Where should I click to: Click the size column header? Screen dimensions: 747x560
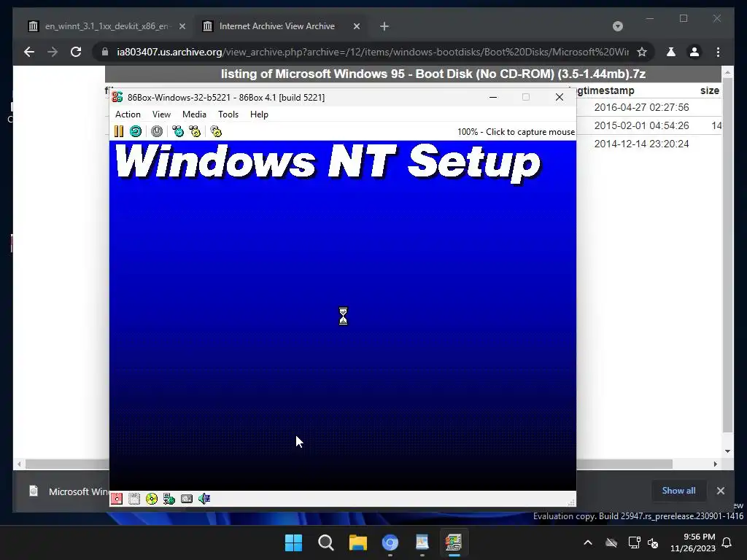click(709, 90)
